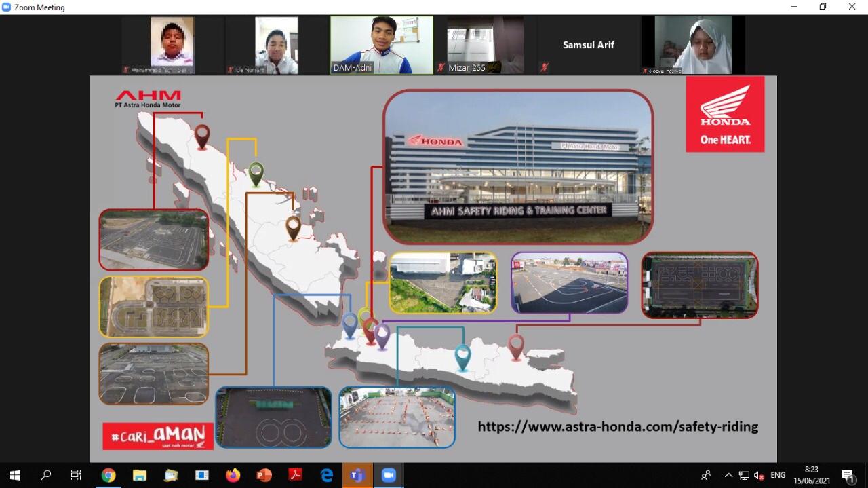This screenshot has width=868, height=488.
Task: Select the Mizar 255 participant video
Action: point(485,45)
